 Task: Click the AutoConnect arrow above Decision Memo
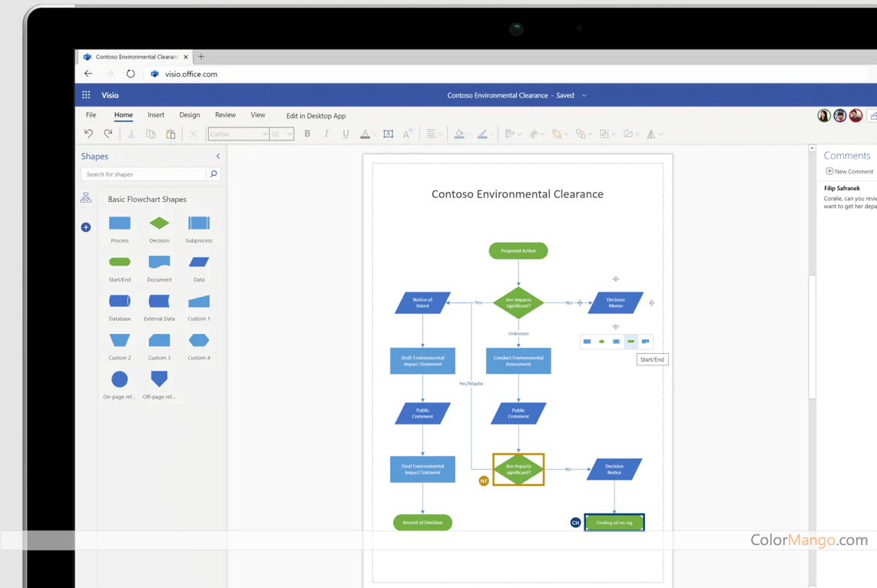coord(615,279)
